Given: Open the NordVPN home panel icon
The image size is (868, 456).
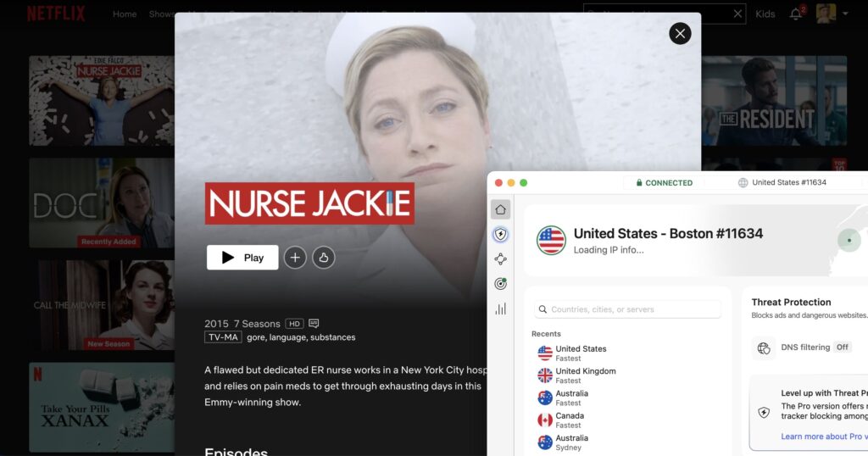Looking at the screenshot, I should point(500,209).
